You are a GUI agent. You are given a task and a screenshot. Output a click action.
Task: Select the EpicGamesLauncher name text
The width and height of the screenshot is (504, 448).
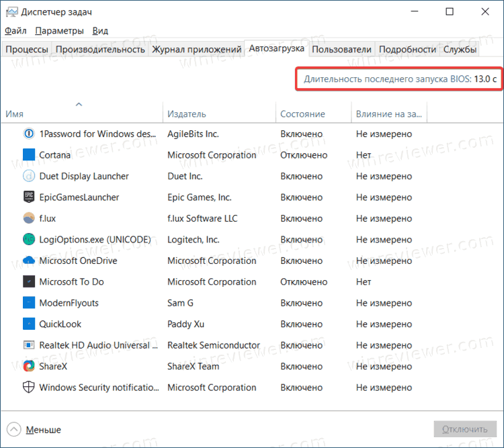pyautogui.click(x=79, y=197)
